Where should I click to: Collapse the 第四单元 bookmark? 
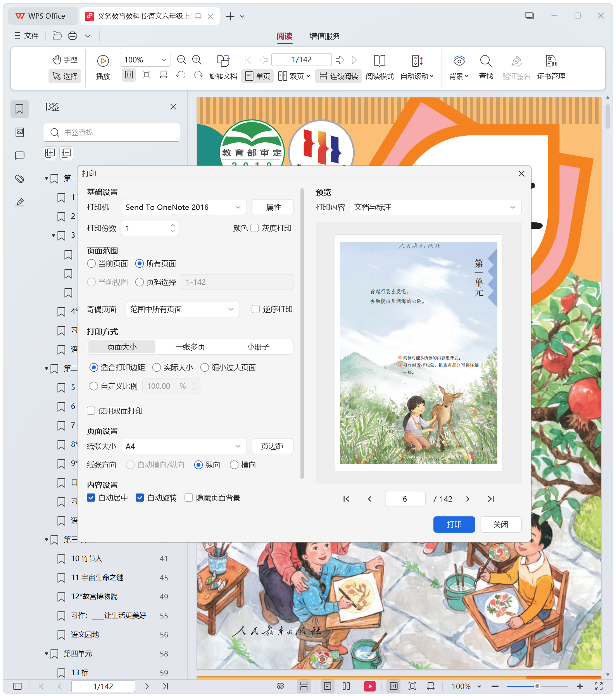[47, 654]
